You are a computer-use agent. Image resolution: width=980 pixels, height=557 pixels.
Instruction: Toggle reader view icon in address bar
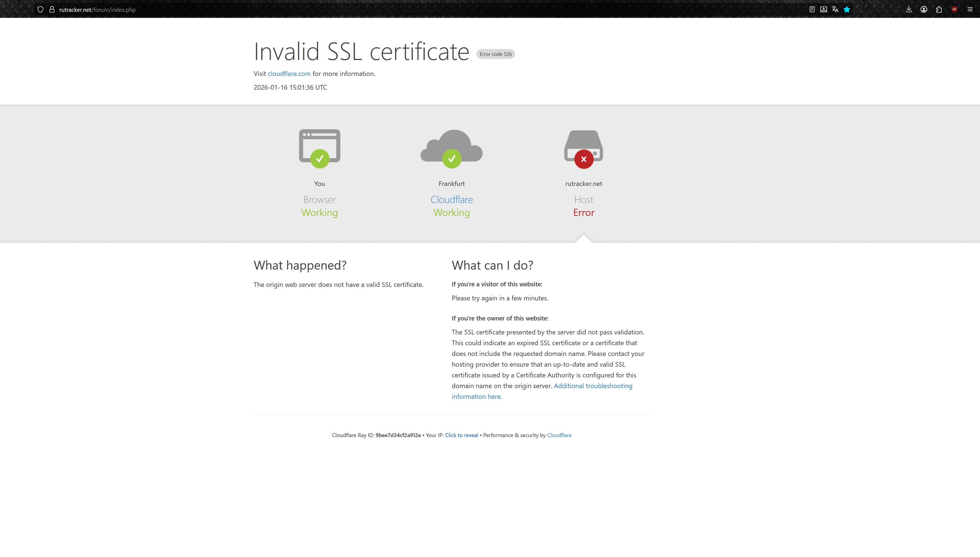click(812, 10)
